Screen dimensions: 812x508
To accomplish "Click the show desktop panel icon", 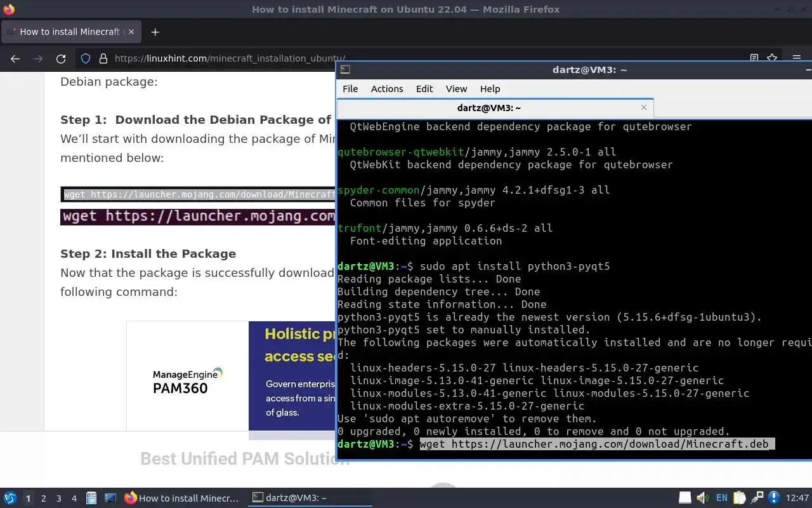I will pyautogui.click(x=110, y=498).
